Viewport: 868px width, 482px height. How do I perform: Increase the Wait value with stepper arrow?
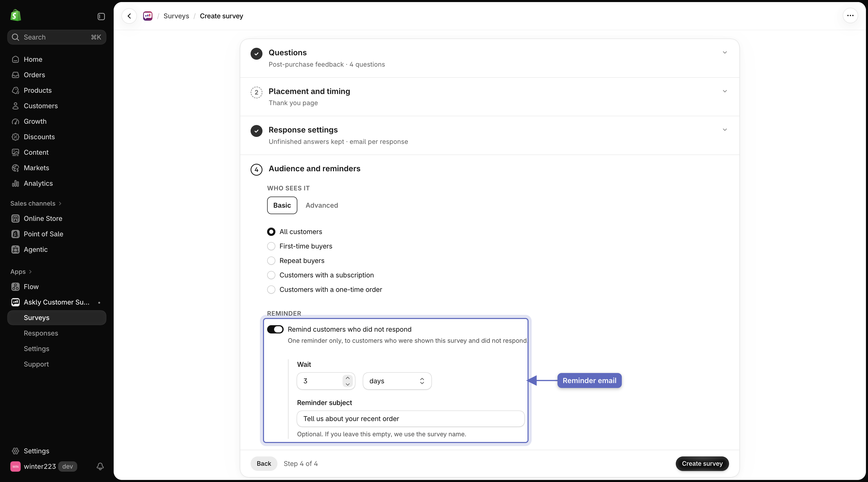348,378
